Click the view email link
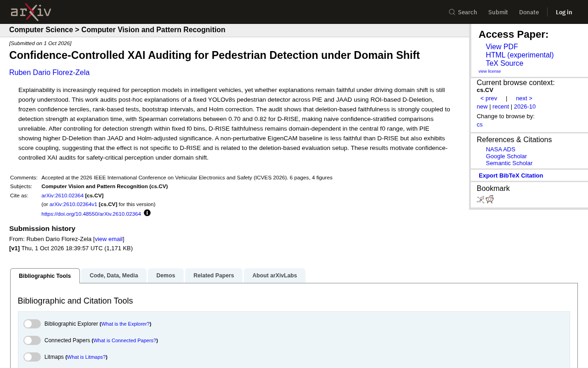588x368 pixels. coord(109,239)
